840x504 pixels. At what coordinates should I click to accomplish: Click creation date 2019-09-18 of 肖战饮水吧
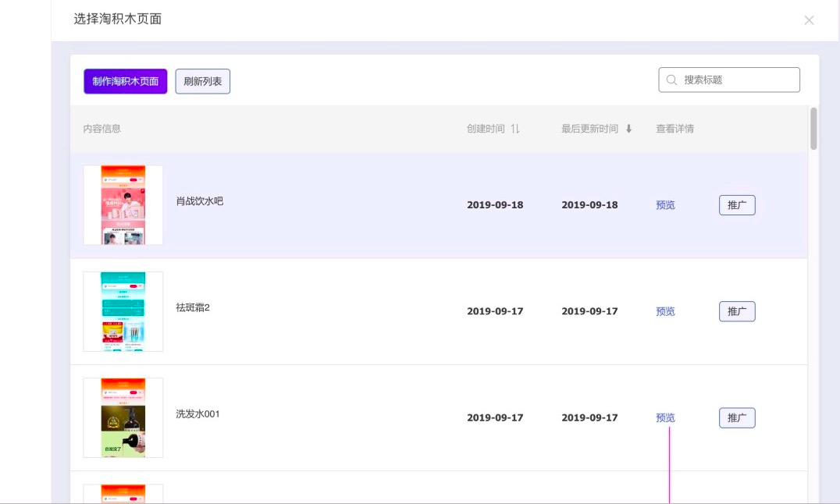click(495, 205)
